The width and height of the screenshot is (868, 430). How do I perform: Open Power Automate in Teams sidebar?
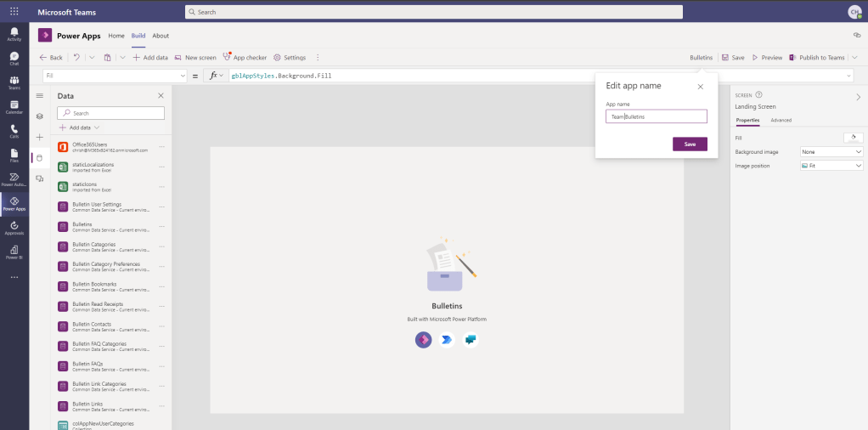(14, 178)
